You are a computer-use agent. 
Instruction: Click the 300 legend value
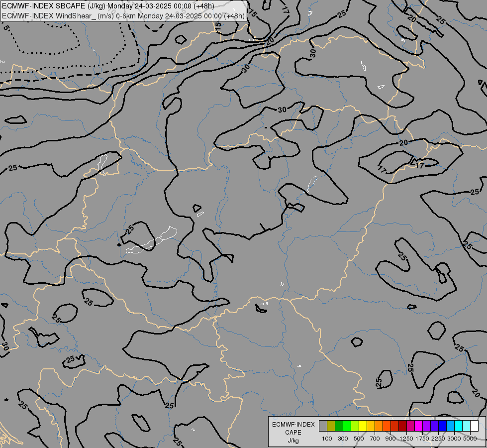click(343, 439)
